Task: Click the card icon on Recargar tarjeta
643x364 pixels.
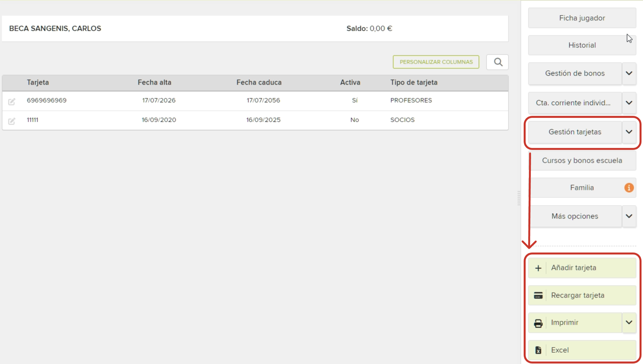Action: [538, 295]
